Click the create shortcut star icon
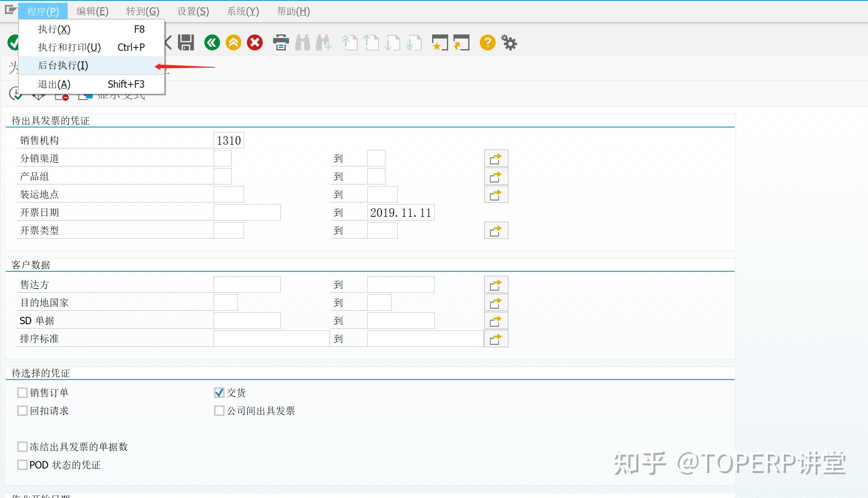The height and width of the screenshot is (498, 868). tap(440, 42)
